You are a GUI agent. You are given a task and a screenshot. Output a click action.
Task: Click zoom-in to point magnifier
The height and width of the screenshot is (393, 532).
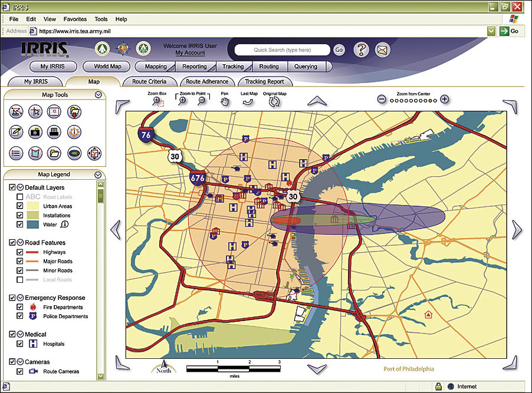point(182,101)
